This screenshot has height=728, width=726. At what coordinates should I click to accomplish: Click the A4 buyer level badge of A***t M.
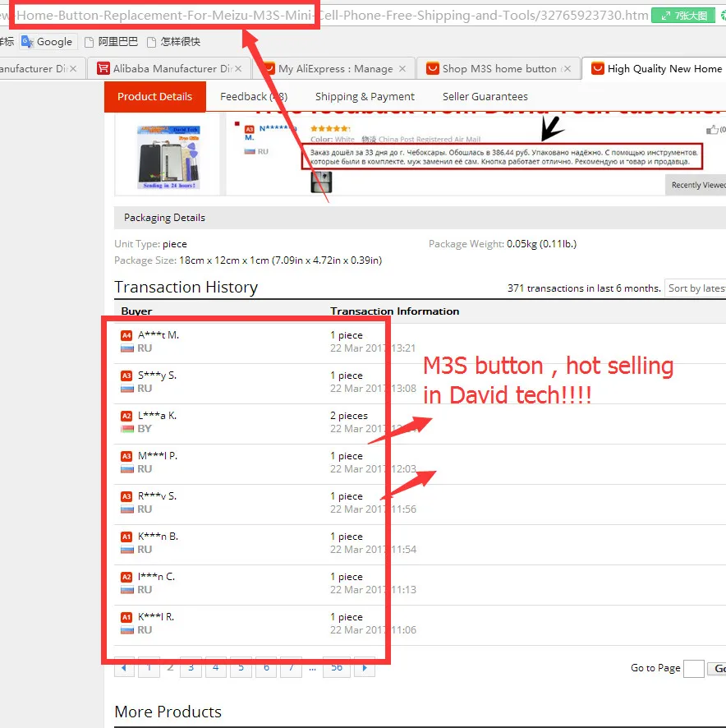pyautogui.click(x=126, y=335)
